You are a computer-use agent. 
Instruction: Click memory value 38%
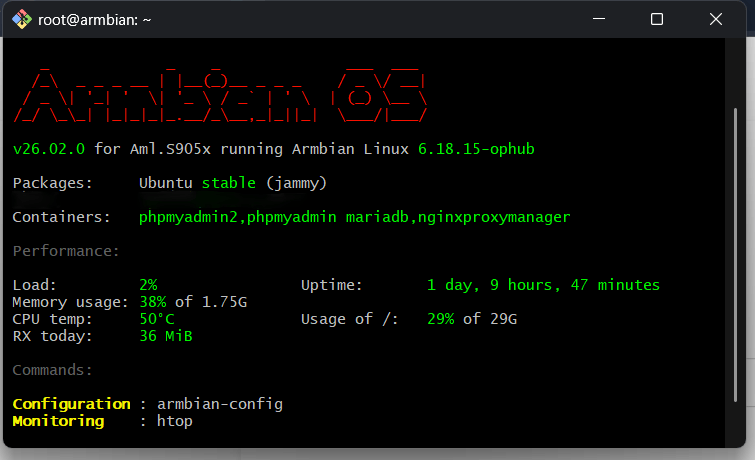pos(153,302)
